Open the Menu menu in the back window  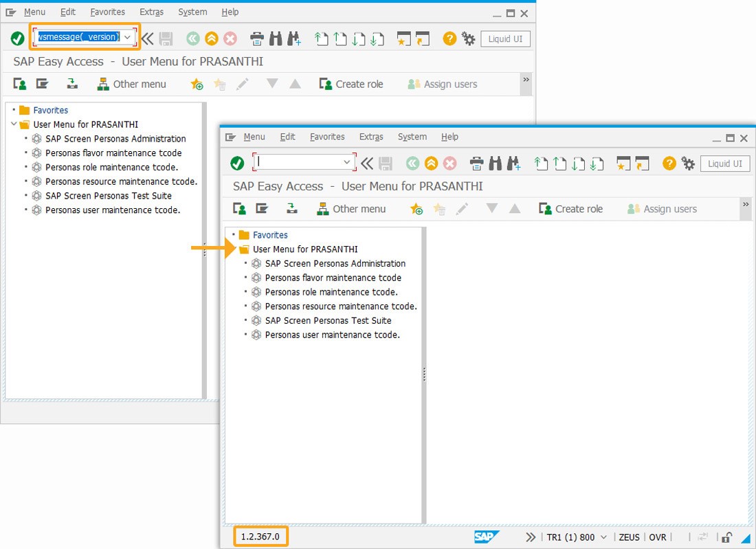35,12
